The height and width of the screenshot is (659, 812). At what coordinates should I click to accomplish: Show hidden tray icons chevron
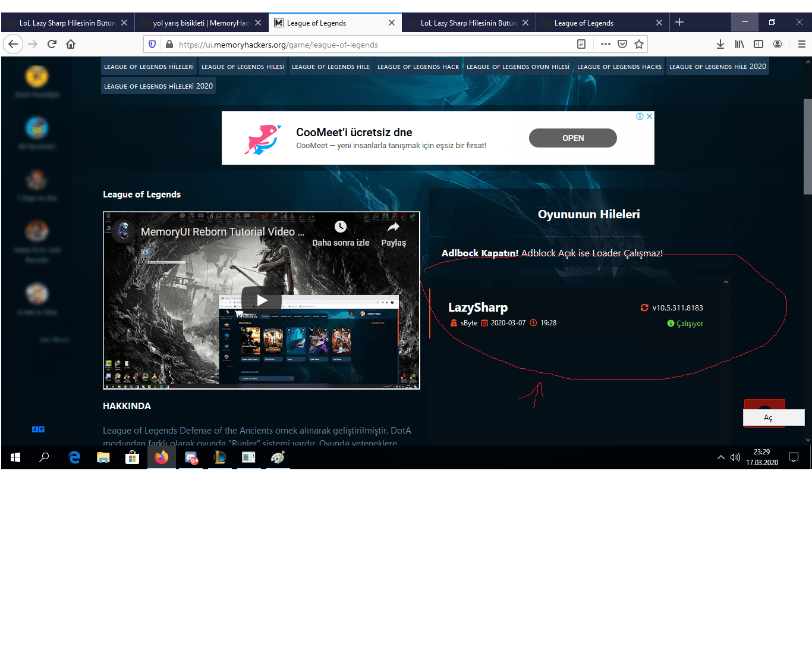point(721,457)
